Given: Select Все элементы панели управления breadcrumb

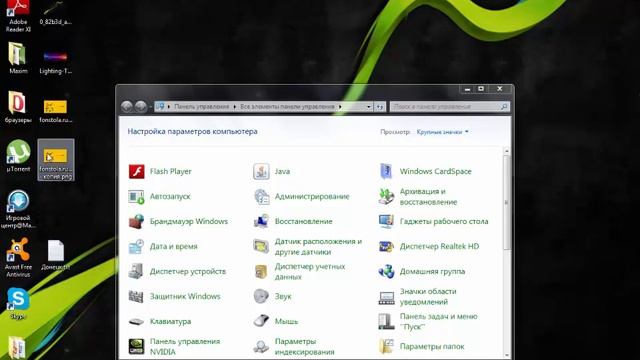Looking at the screenshot, I should point(287,107).
